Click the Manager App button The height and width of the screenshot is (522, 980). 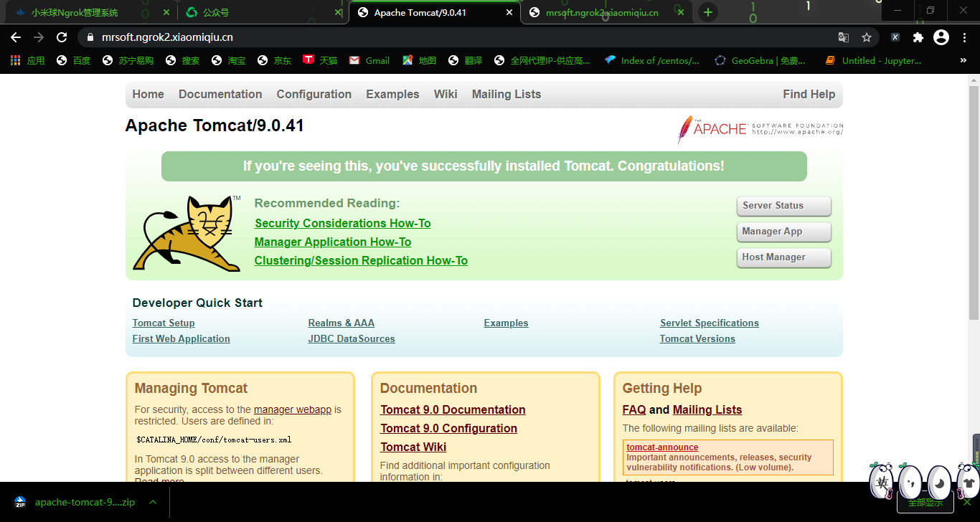(783, 232)
